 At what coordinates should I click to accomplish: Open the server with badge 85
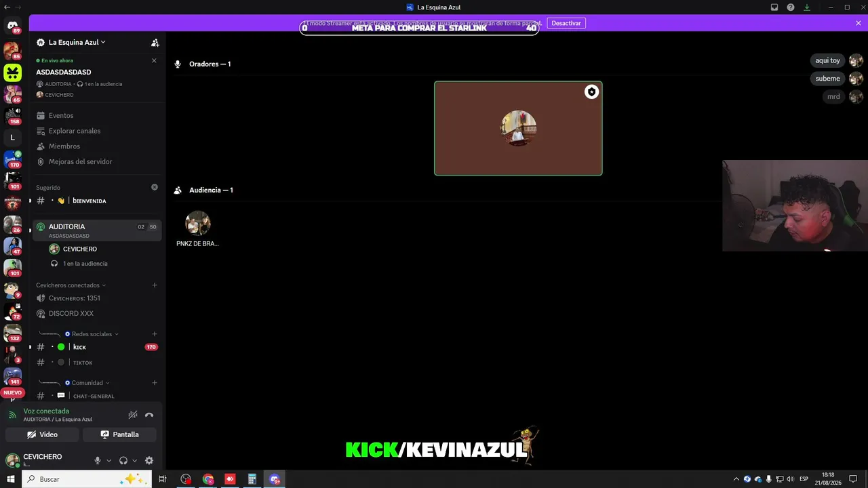click(x=12, y=51)
